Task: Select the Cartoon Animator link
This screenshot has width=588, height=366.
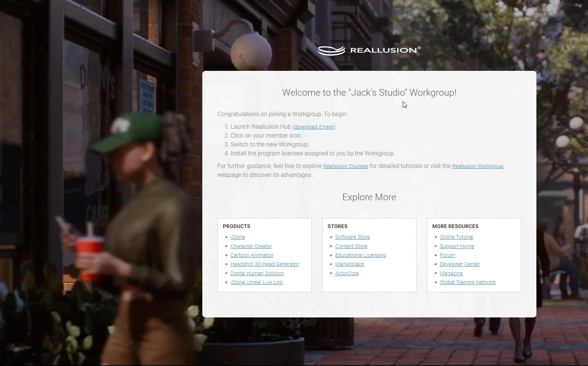Action: point(252,255)
